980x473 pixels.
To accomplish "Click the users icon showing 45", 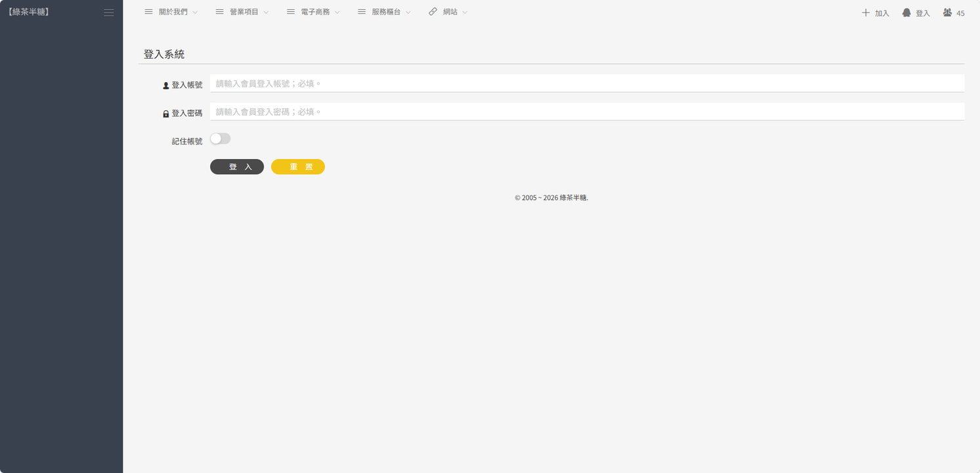I will tap(947, 12).
